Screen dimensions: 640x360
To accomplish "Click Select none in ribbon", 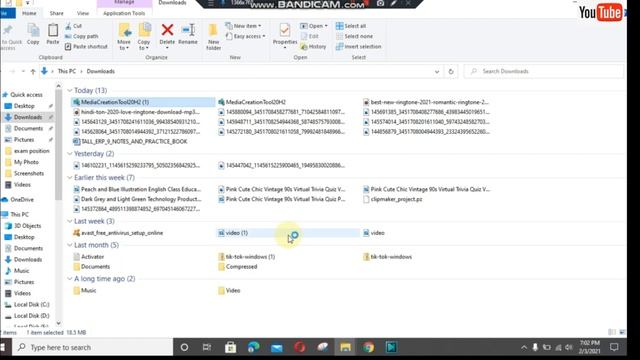I will click(354, 36).
